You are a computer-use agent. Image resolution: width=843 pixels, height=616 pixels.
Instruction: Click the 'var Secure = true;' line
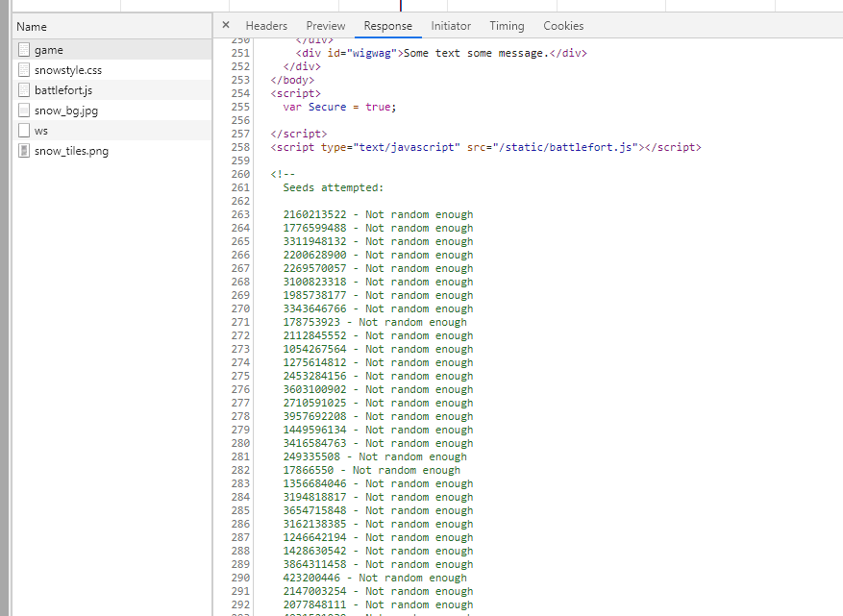click(x=339, y=107)
